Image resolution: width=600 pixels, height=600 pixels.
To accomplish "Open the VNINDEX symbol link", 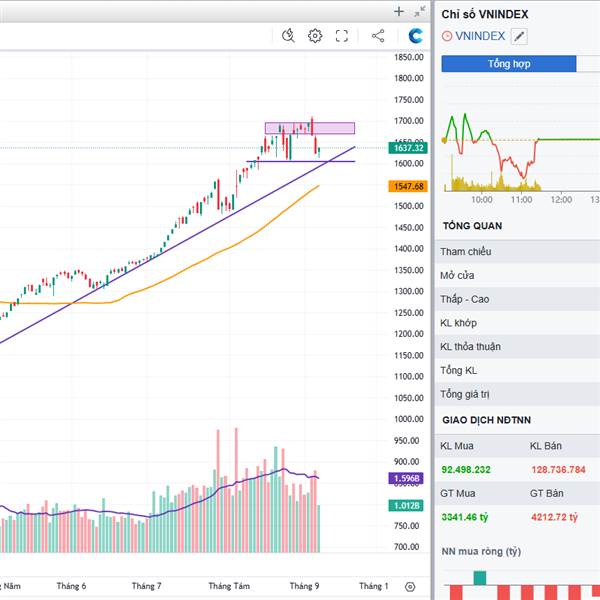I will tap(480, 36).
